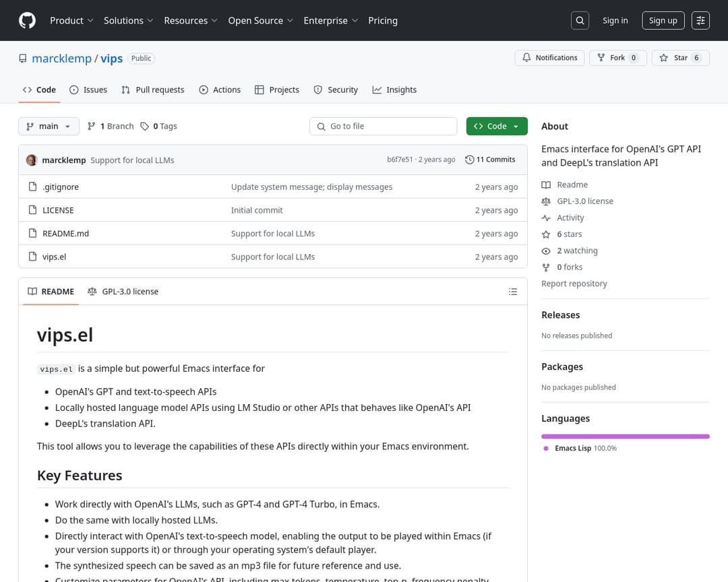Image resolution: width=728 pixels, height=582 pixels.
Task: Expand the Enterprise menu
Action: click(x=330, y=20)
